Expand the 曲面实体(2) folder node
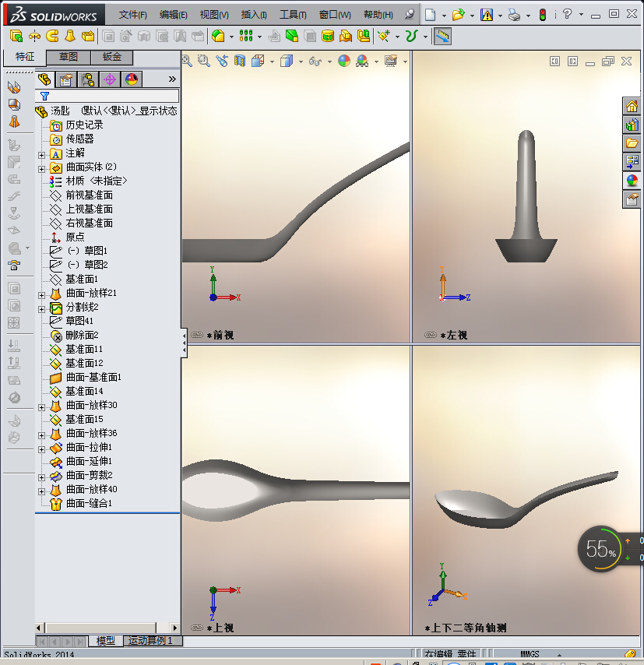Screen dimensions: 644x665 coord(41,169)
